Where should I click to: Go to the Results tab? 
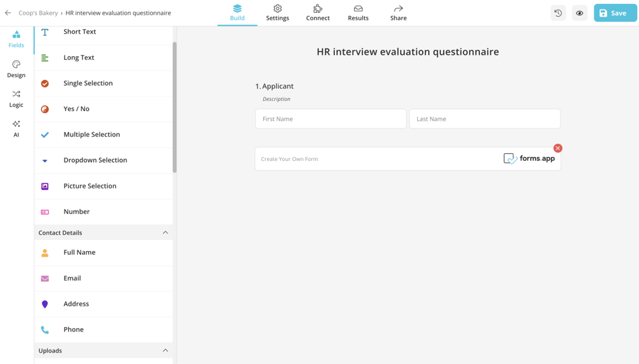[358, 13]
